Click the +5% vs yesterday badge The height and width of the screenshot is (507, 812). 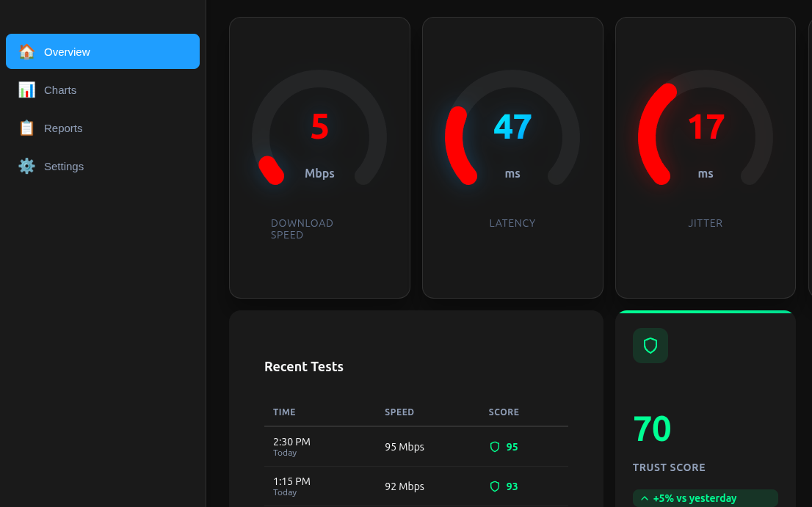[x=706, y=498]
